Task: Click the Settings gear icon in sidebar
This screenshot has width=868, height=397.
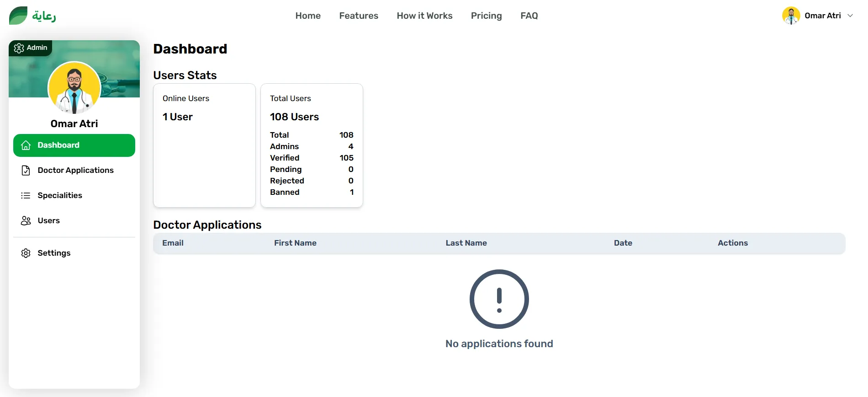Action: coord(26,253)
